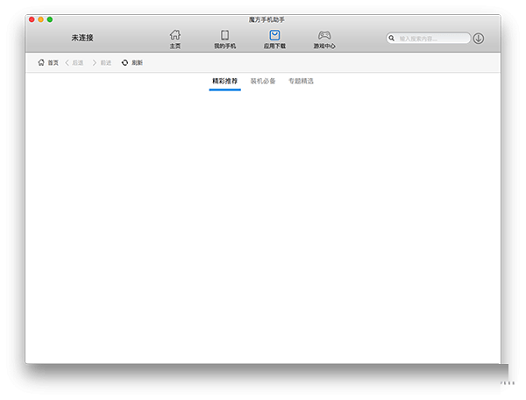Select the 精彩推荐 tab

(225, 81)
